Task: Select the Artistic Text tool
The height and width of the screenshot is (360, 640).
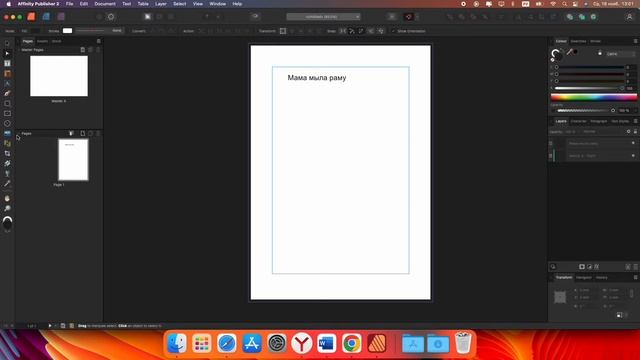Action: 7,83
